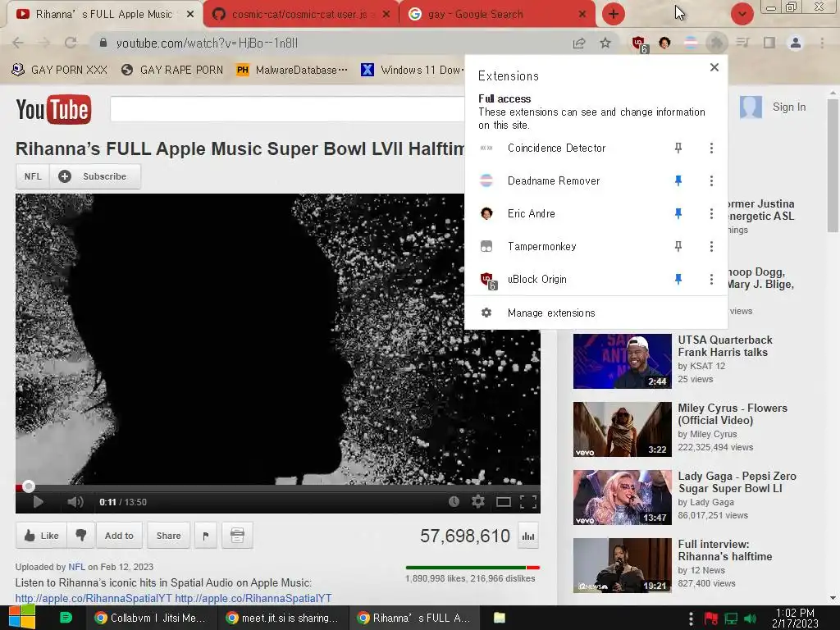This screenshot has height=630, width=840.
Task: Bookmark this page with star icon
Action: pyautogui.click(x=605, y=43)
